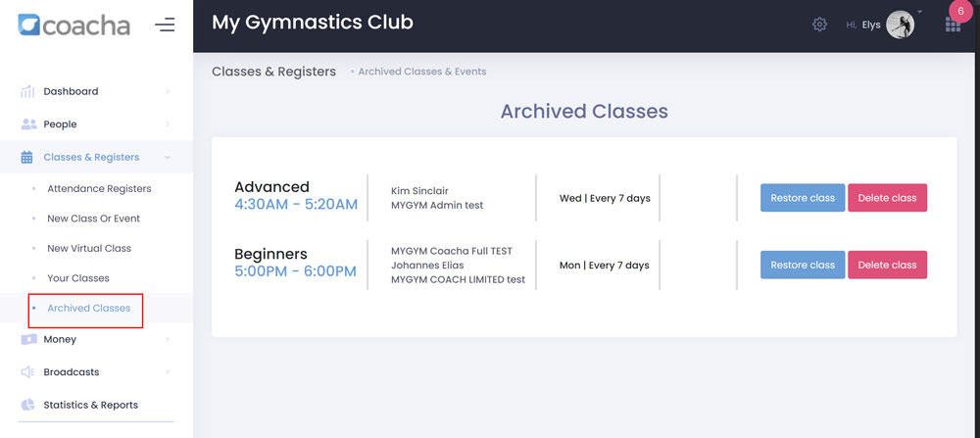Click the user profile avatar

pos(900,24)
